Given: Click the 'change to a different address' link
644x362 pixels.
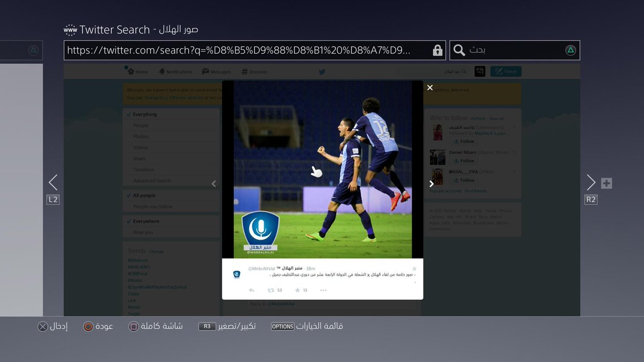Looking at the screenshot, I should click(173, 98).
